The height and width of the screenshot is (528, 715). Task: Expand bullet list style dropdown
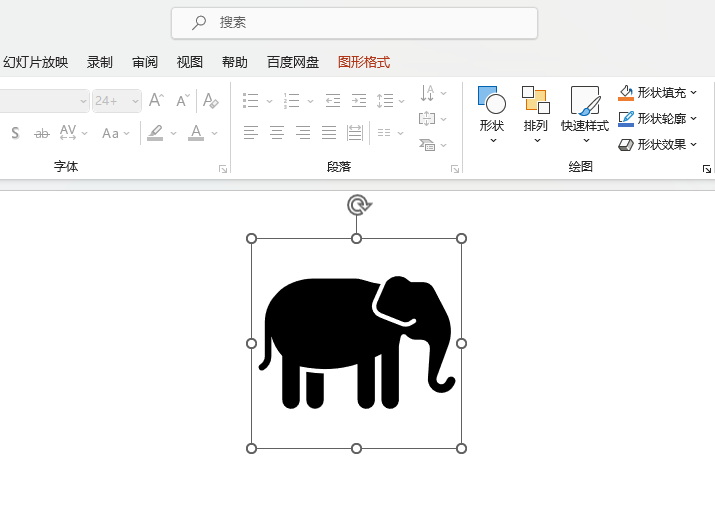(269, 101)
